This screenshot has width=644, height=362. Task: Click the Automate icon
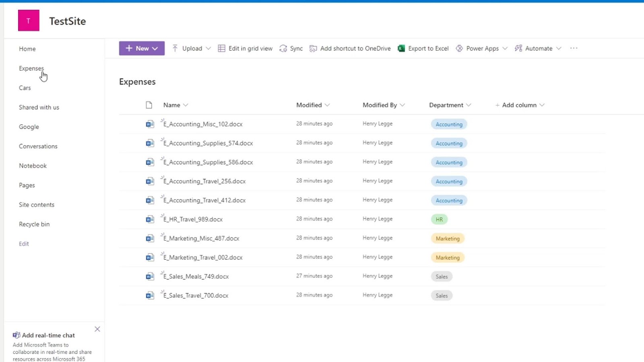(x=518, y=48)
